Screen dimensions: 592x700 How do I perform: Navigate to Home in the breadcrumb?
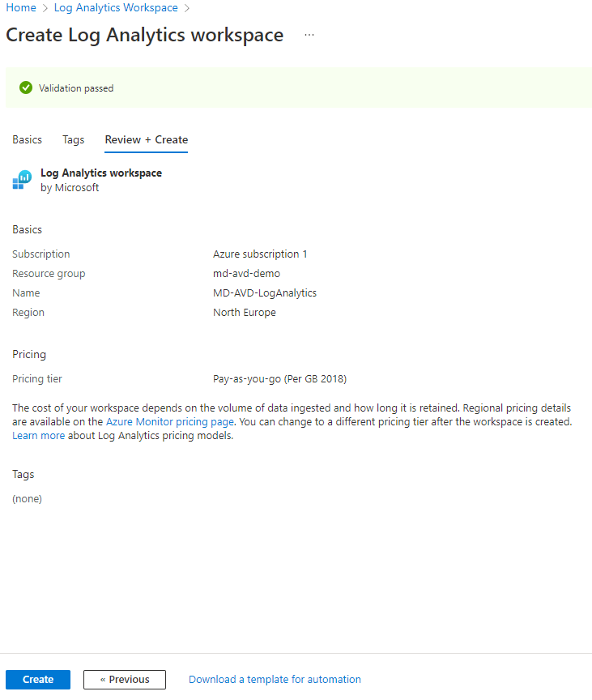point(20,8)
